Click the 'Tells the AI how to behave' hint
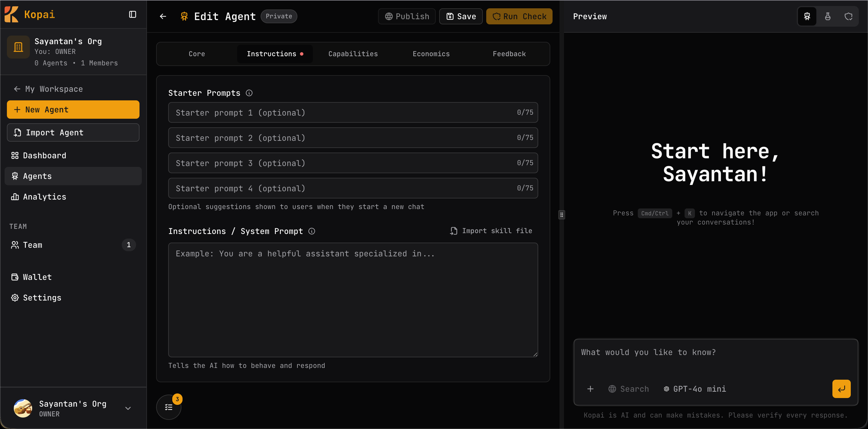This screenshot has height=429, width=868. [247, 366]
